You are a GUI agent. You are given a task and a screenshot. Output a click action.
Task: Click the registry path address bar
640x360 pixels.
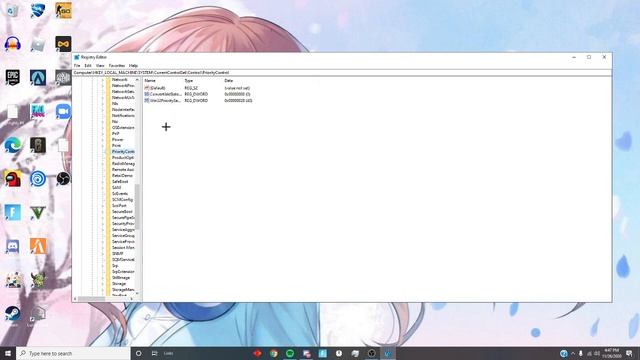(x=342, y=73)
